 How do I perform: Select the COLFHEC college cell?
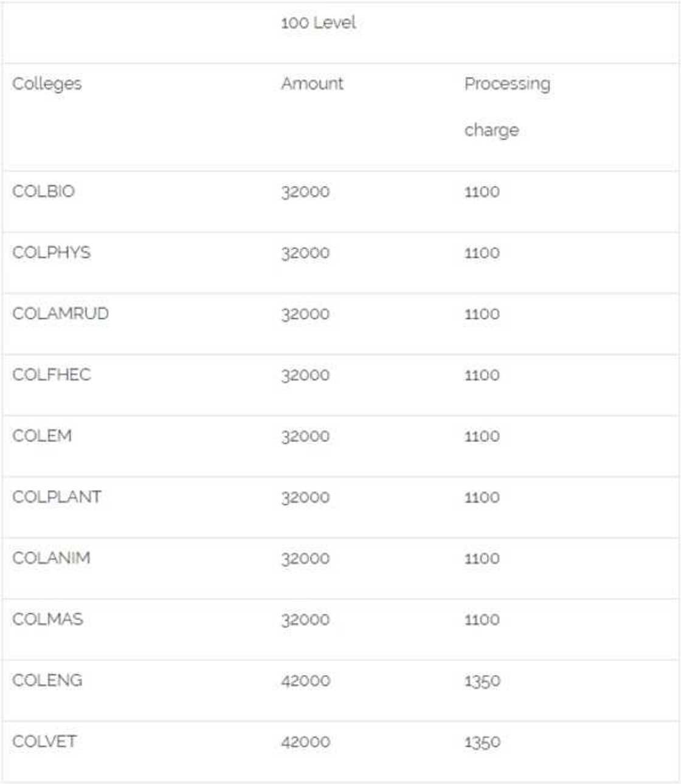tap(52, 374)
